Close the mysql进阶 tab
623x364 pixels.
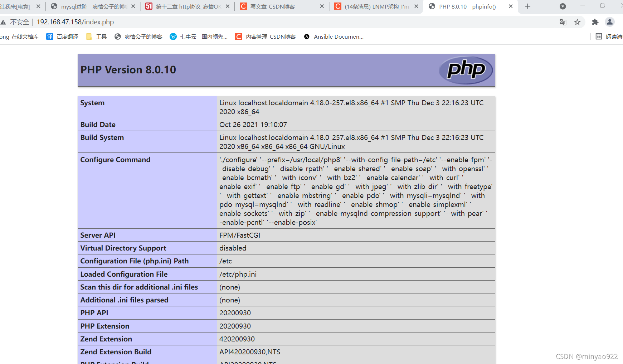[x=133, y=6]
